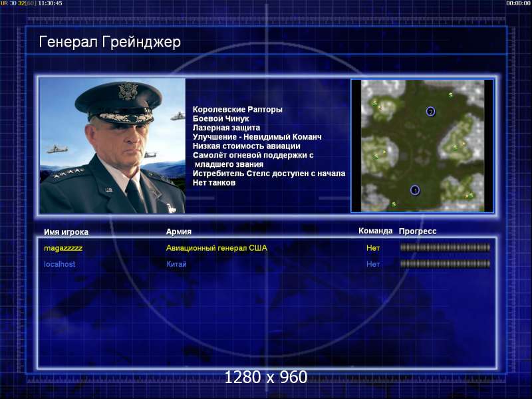The width and height of the screenshot is (532, 399).
Task: Select start position marker 1 on map
Action: pos(415,190)
